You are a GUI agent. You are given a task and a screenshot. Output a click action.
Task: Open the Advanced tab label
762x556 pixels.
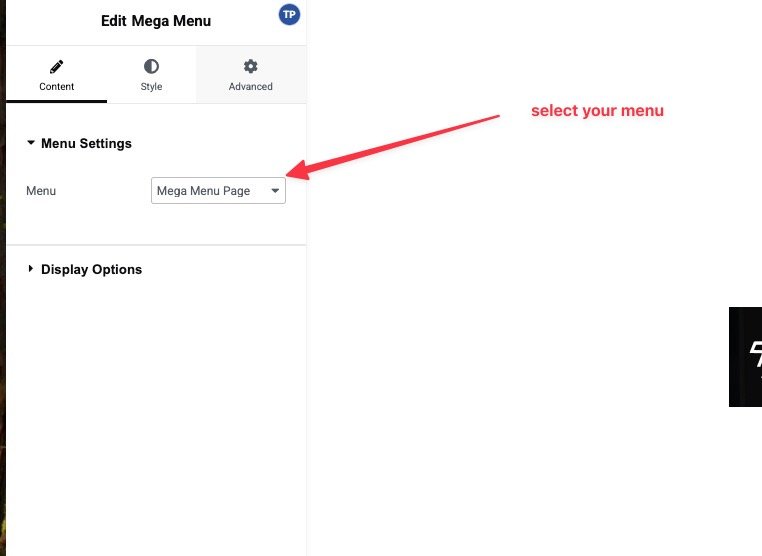coord(250,86)
